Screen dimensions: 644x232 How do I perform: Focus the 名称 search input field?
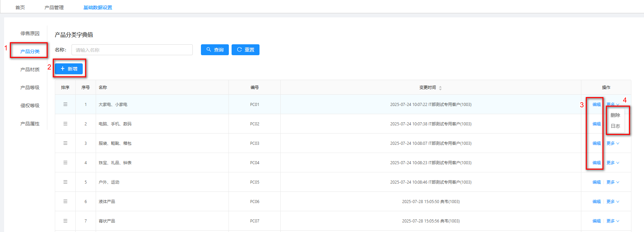[x=132, y=50]
